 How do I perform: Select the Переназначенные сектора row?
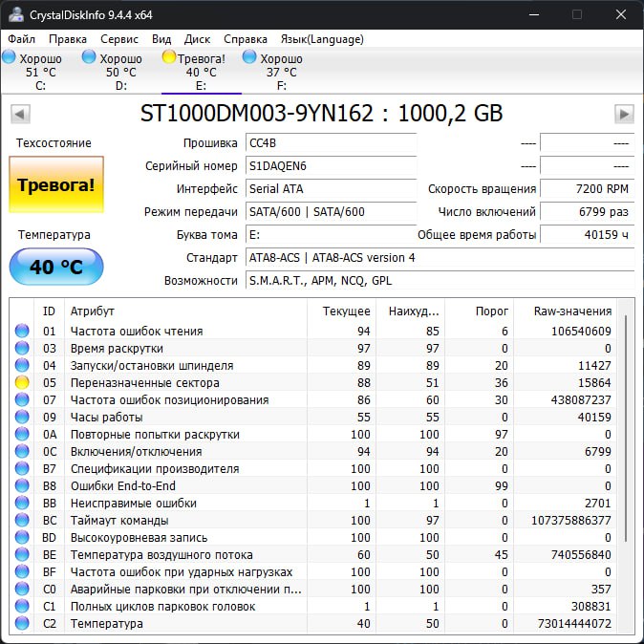click(x=313, y=382)
